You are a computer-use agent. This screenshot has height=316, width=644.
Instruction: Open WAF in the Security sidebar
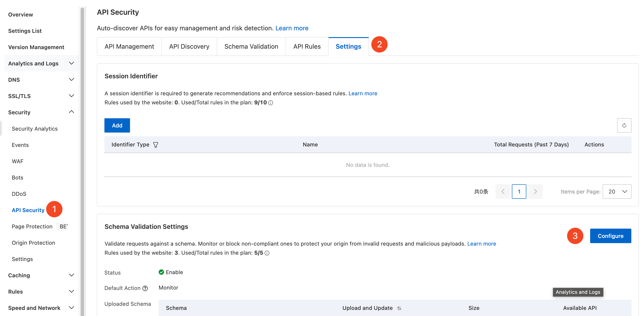pos(17,161)
